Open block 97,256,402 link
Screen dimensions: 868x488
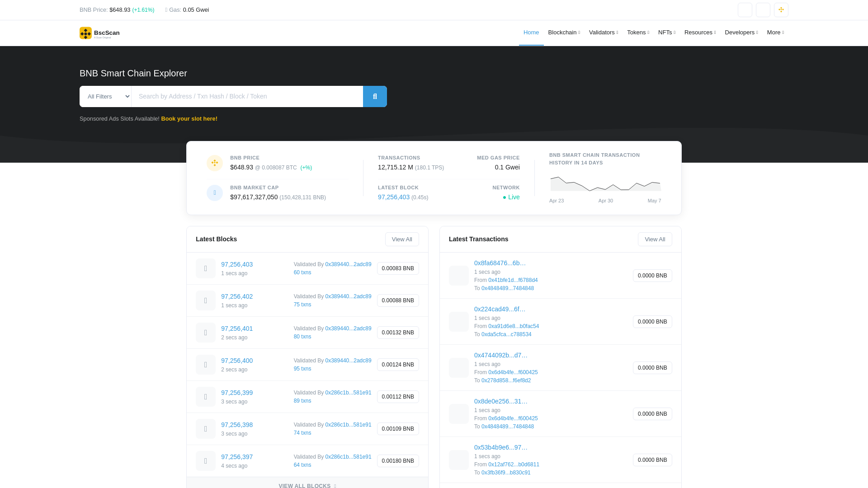point(237,296)
